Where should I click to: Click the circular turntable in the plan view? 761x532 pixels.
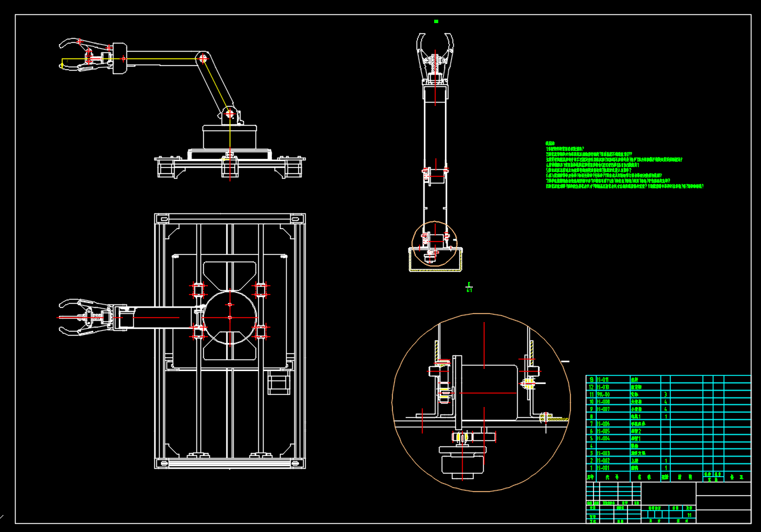[230, 317]
